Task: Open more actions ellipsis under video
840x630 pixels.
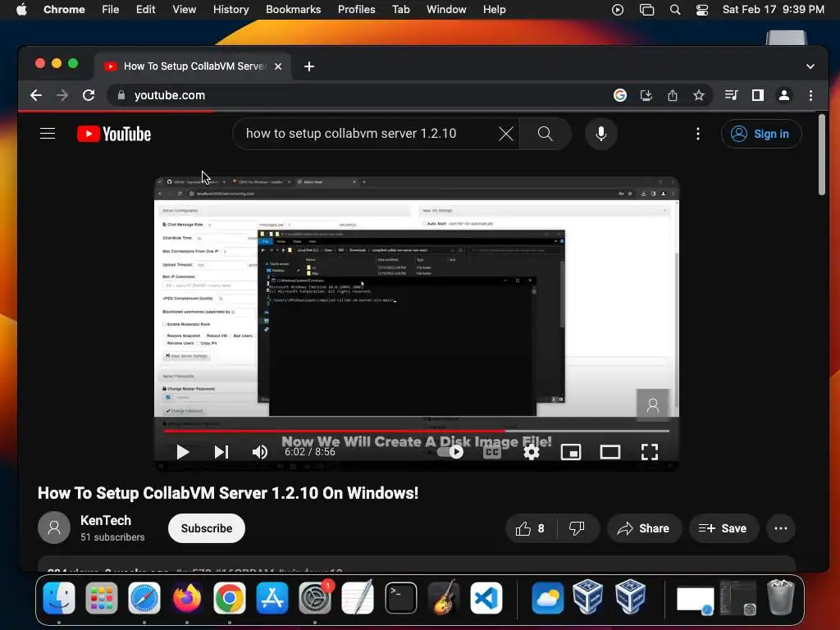Action: click(x=781, y=529)
